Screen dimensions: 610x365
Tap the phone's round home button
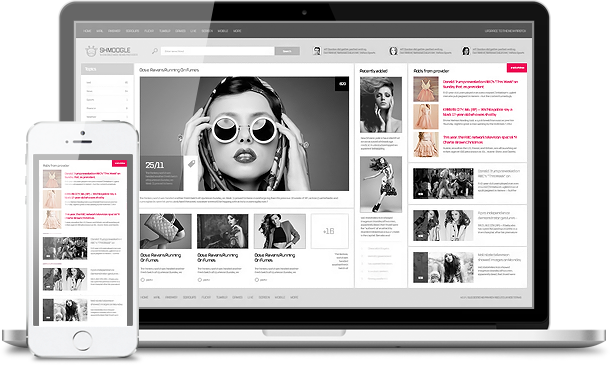click(x=82, y=340)
